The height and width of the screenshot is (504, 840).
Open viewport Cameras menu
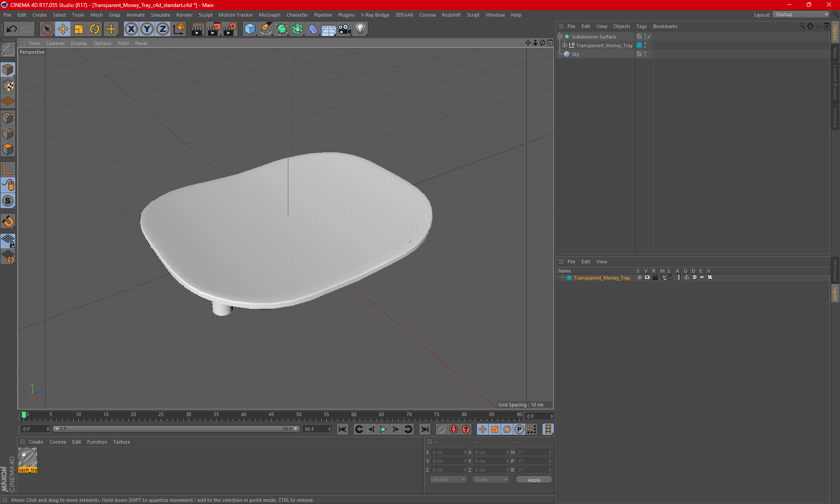tap(55, 43)
